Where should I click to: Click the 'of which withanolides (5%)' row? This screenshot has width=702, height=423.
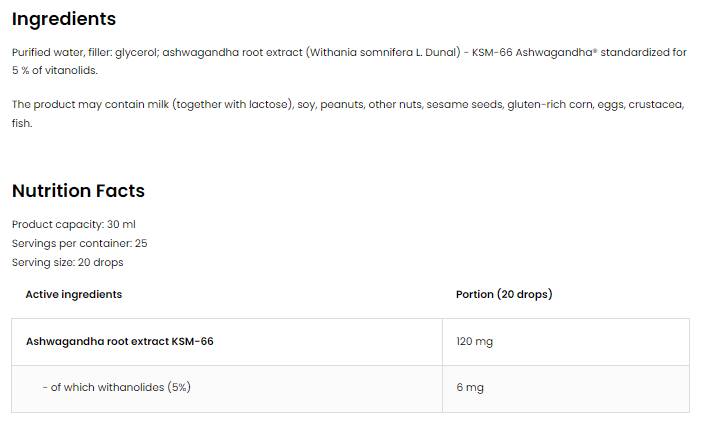(116, 387)
